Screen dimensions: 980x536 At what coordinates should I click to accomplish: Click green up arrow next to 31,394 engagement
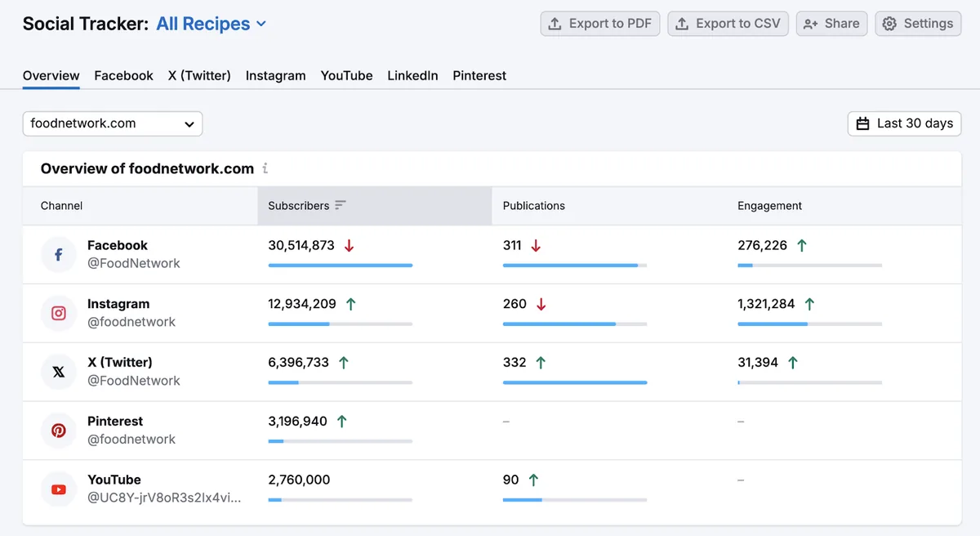point(793,363)
